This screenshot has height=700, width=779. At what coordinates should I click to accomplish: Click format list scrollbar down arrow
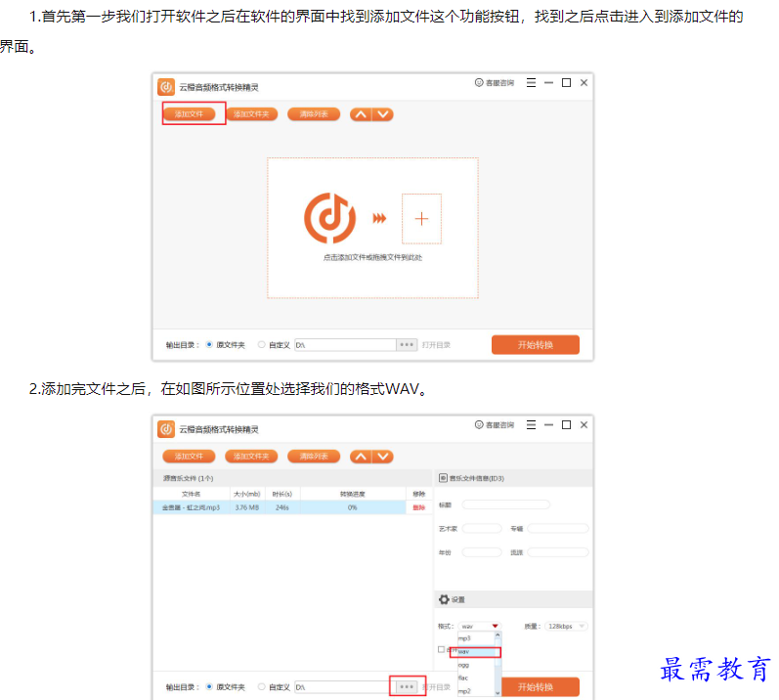point(498,692)
